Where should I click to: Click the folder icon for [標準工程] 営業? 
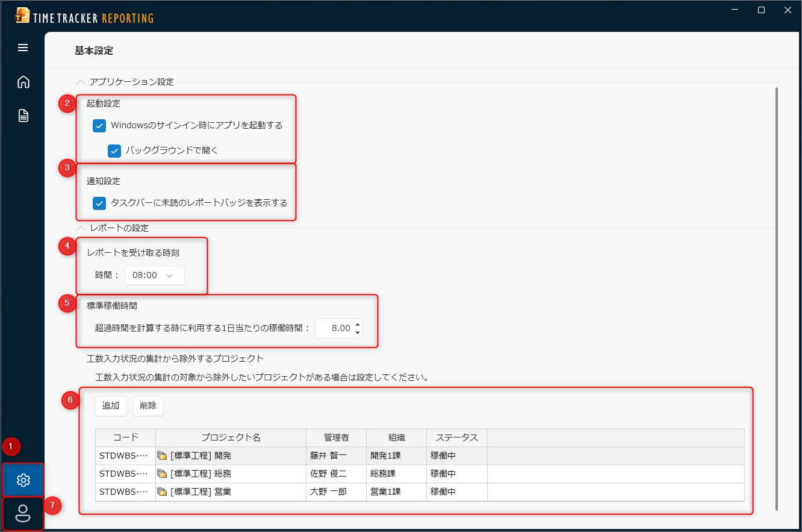(162, 492)
